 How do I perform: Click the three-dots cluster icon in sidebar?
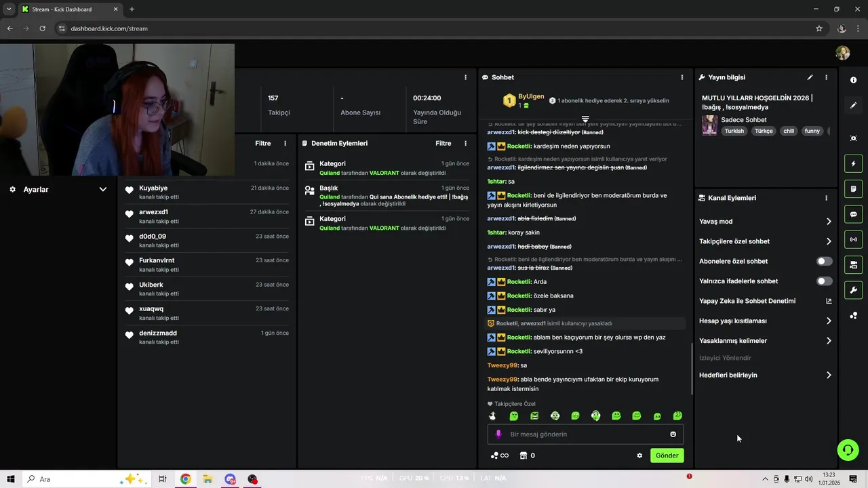tap(853, 316)
